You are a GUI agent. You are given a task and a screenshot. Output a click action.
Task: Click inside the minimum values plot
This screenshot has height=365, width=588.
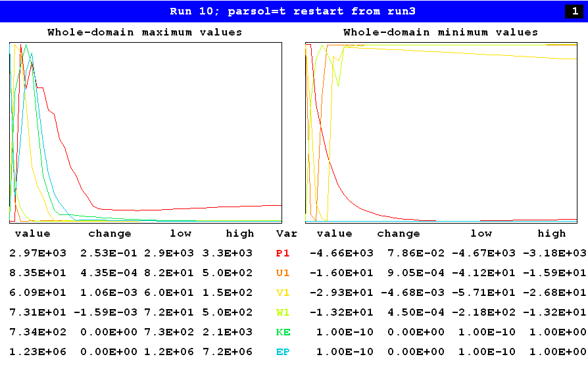(441, 133)
